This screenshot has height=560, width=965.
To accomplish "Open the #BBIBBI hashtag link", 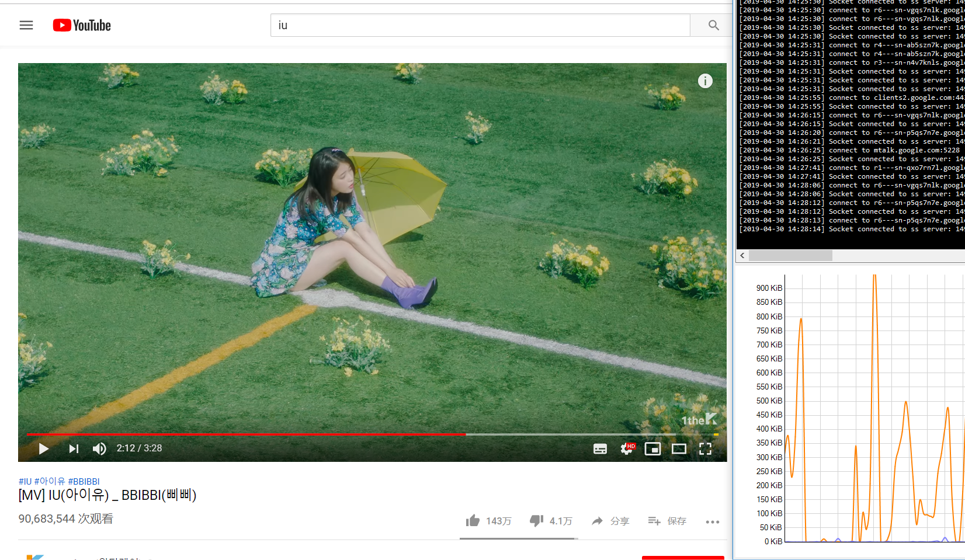I will pos(84,481).
